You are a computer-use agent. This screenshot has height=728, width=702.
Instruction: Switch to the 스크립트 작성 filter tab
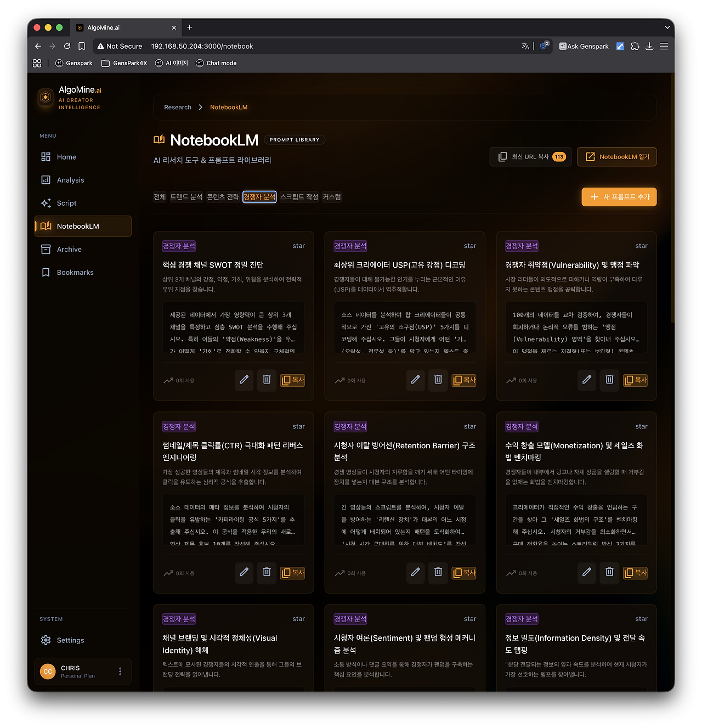click(x=299, y=196)
